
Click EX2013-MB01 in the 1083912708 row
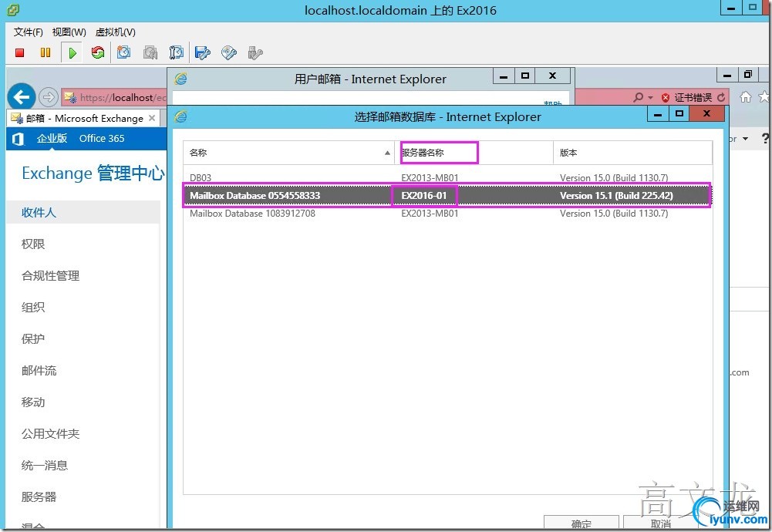click(430, 214)
